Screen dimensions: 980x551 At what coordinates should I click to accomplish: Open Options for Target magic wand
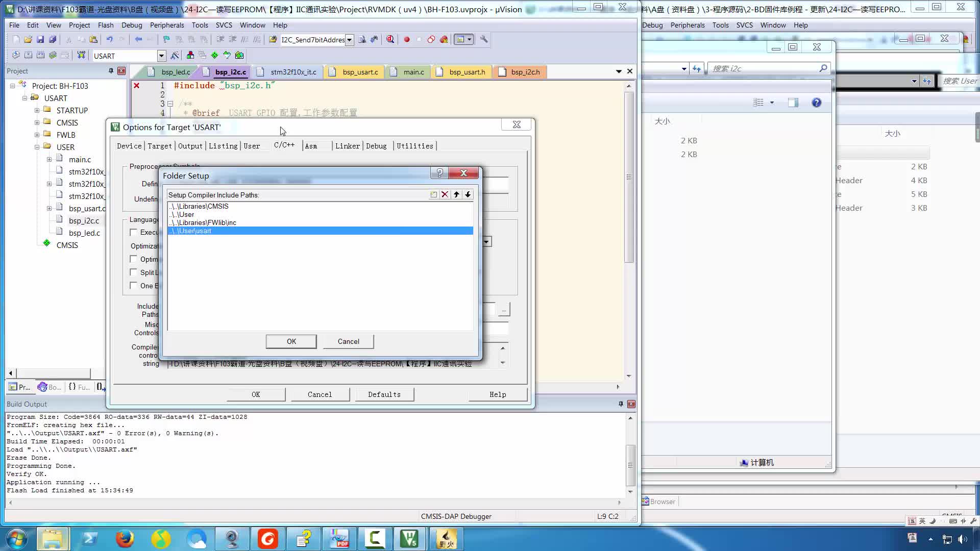coord(175,55)
